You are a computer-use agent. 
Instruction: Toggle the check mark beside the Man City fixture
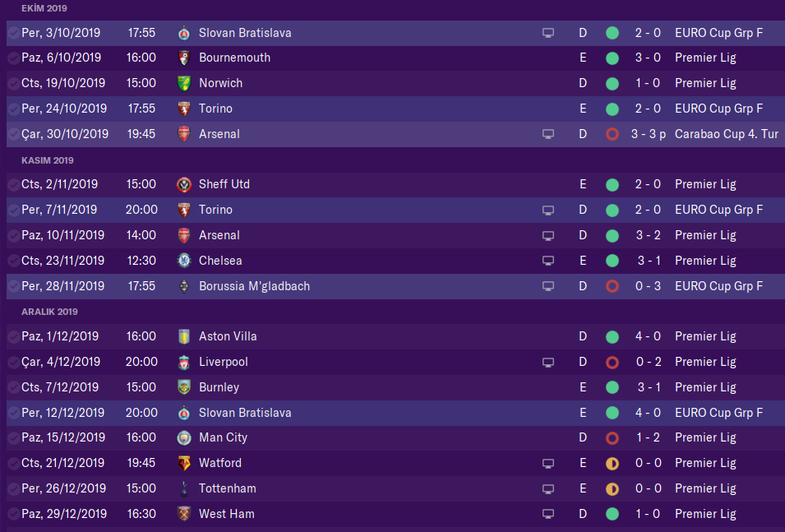[x=13, y=438]
